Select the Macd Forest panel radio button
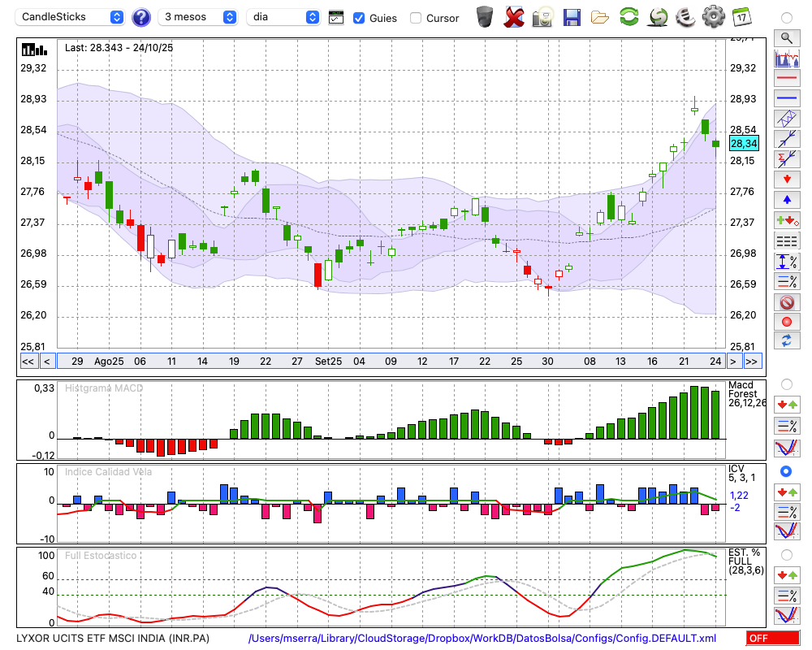The image size is (812, 650). tap(786, 383)
